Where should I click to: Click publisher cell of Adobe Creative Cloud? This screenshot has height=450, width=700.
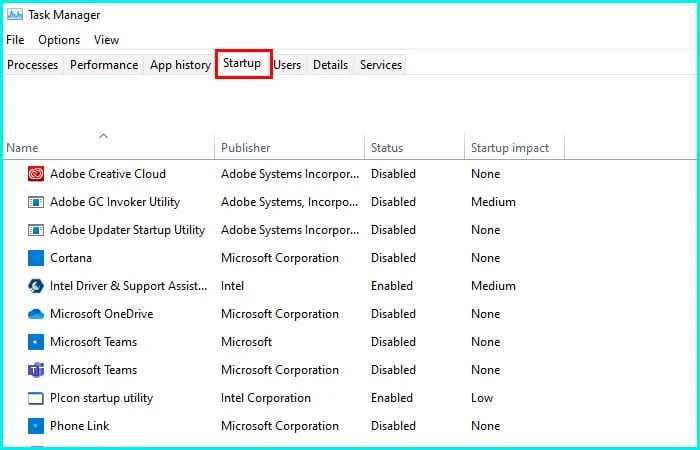click(x=290, y=174)
